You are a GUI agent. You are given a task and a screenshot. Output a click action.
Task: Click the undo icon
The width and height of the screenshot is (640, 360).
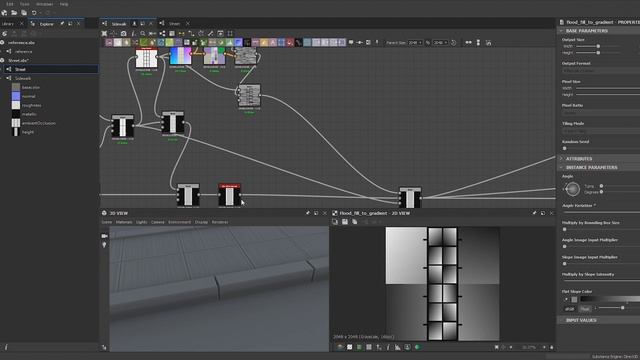coord(34,13)
